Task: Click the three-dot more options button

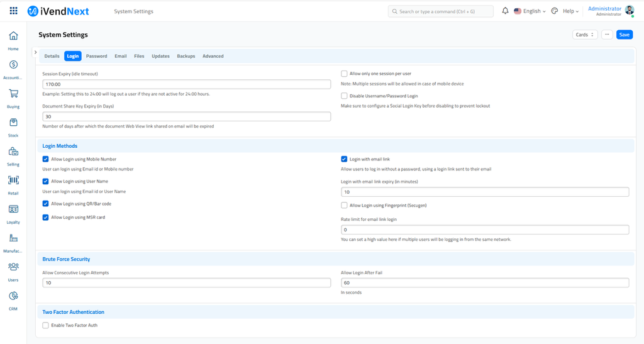Action: (607, 35)
